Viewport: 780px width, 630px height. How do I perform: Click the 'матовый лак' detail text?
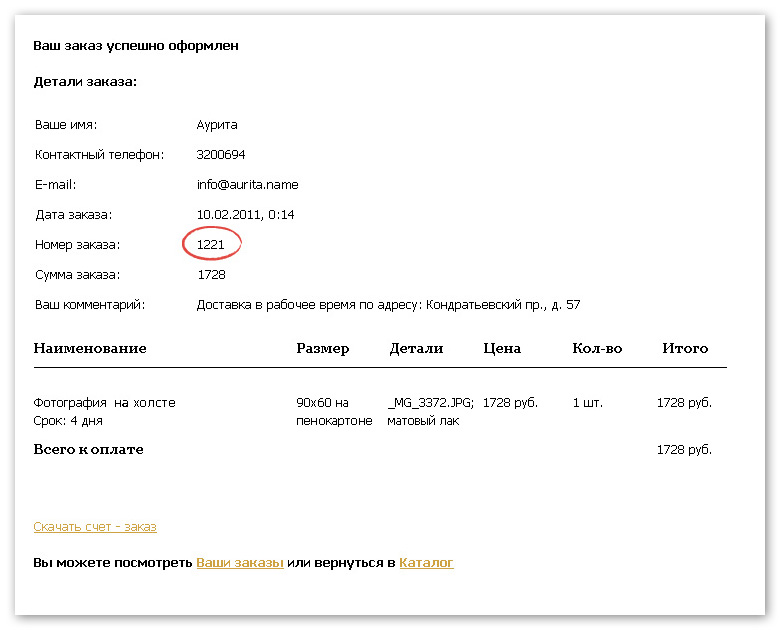(x=423, y=421)
